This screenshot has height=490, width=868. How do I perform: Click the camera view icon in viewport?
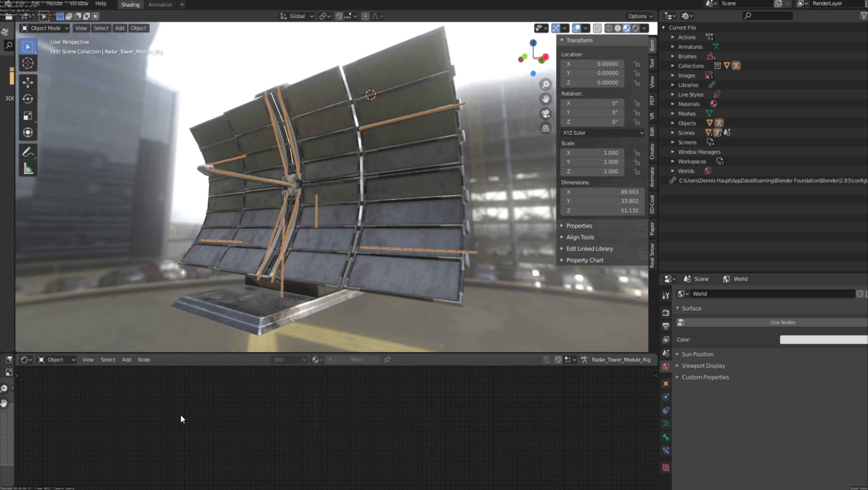[x=546, y=114]
